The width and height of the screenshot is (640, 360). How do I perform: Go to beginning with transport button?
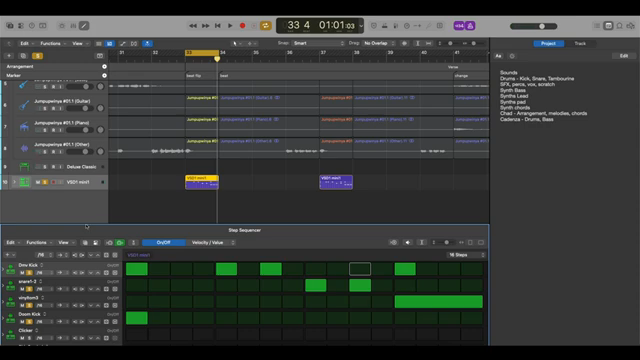[218, 26]
